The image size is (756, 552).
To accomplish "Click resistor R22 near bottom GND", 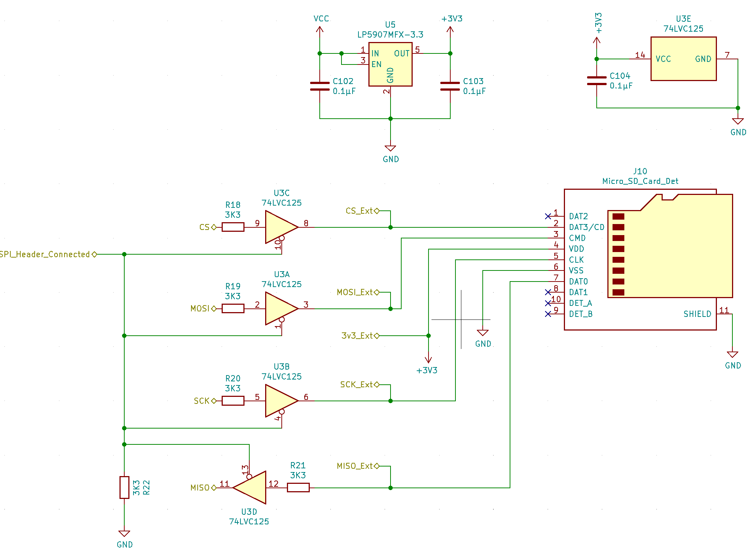I will coord(124,488).
